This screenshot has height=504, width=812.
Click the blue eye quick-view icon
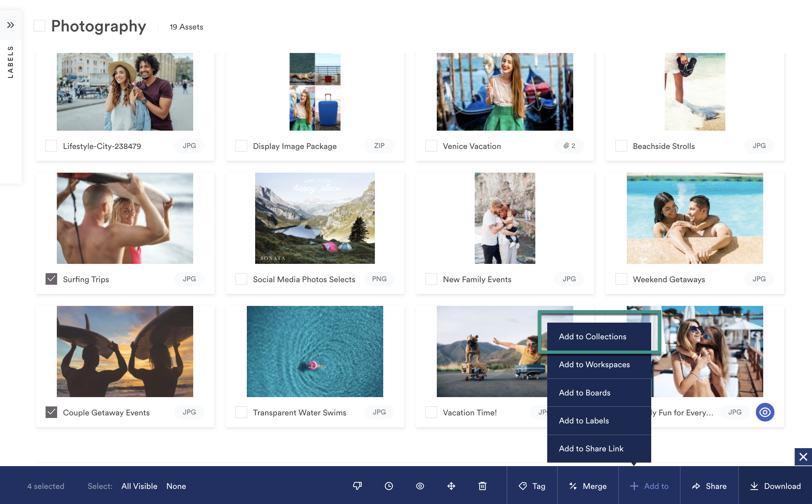click(765, 412)
